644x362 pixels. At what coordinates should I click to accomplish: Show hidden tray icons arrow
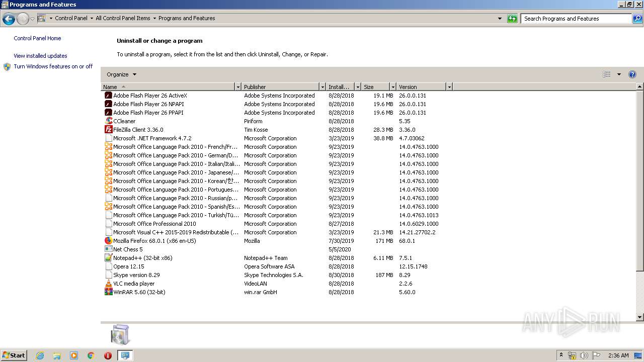click(561, 355)
